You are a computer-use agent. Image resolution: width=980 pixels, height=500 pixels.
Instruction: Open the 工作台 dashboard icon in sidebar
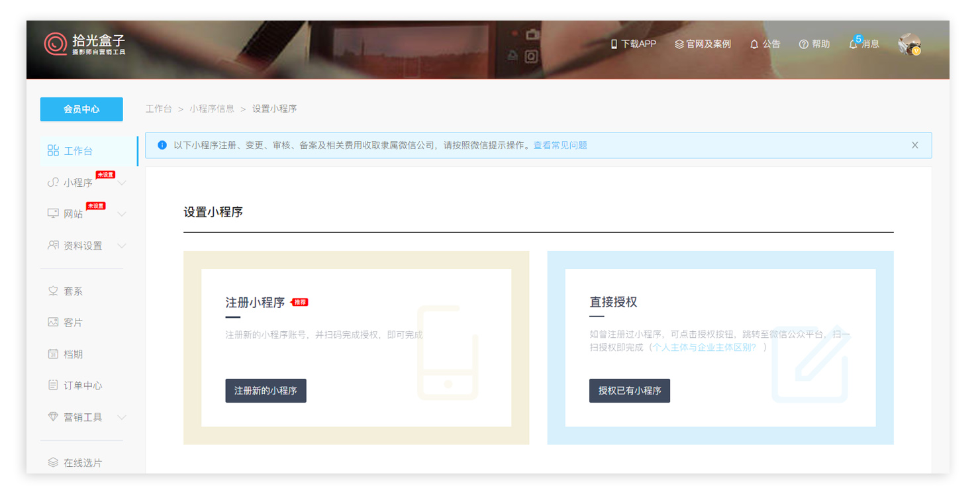pos(53,150)
